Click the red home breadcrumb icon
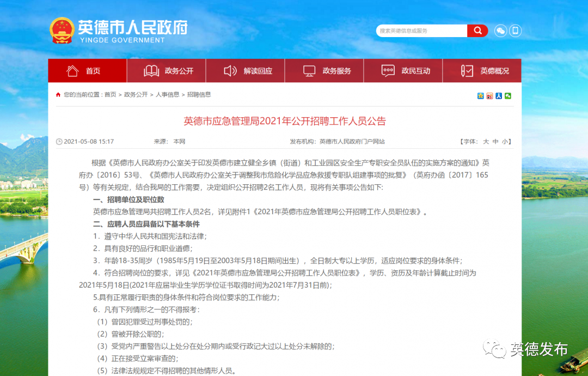This screenshot has width=588, height=376. [x=58, y=95]
